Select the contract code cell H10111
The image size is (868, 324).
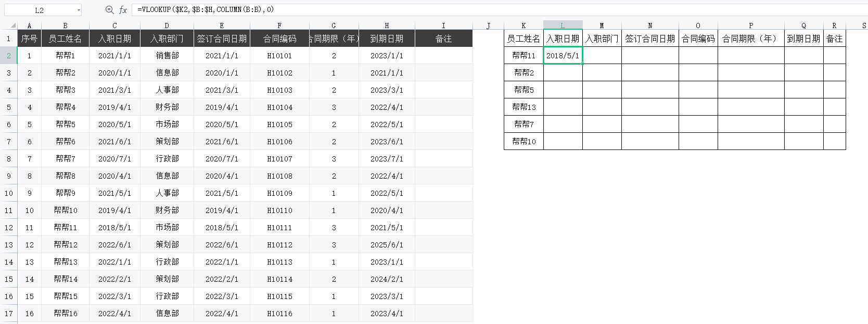[279, 228]
